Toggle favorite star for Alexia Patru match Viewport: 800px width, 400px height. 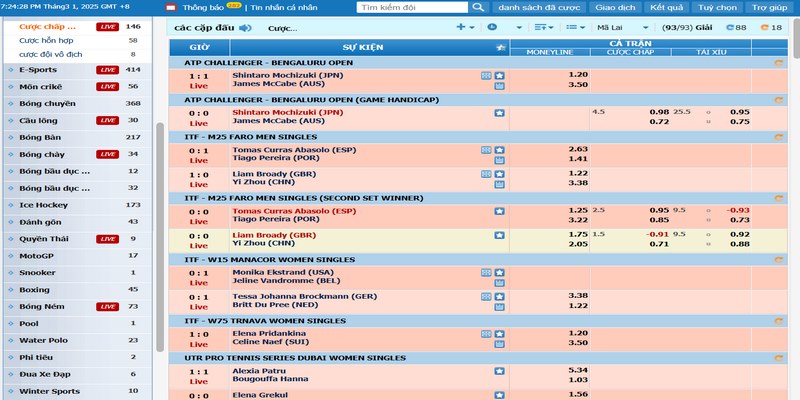(x=500, y=370)
